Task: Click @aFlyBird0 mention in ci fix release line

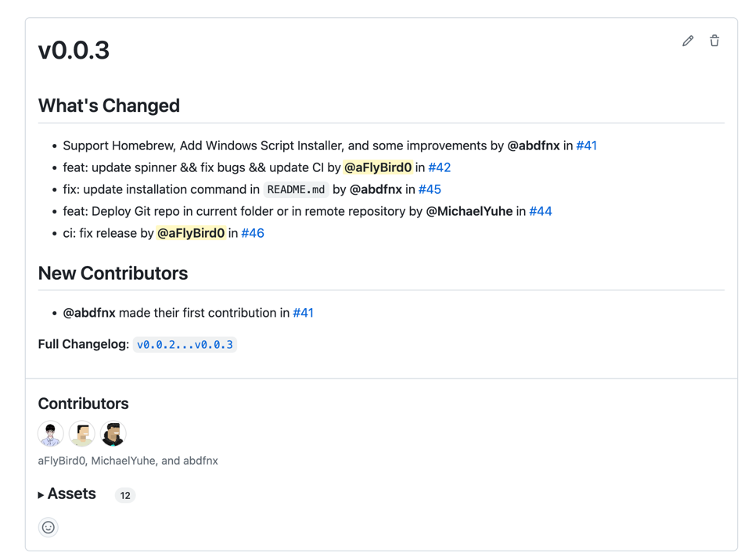Action: [191, 233]
